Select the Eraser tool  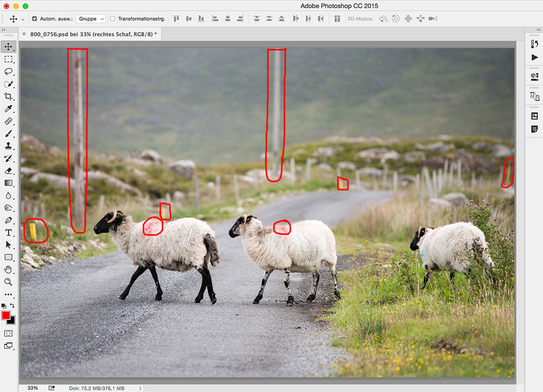coord(8,170)
